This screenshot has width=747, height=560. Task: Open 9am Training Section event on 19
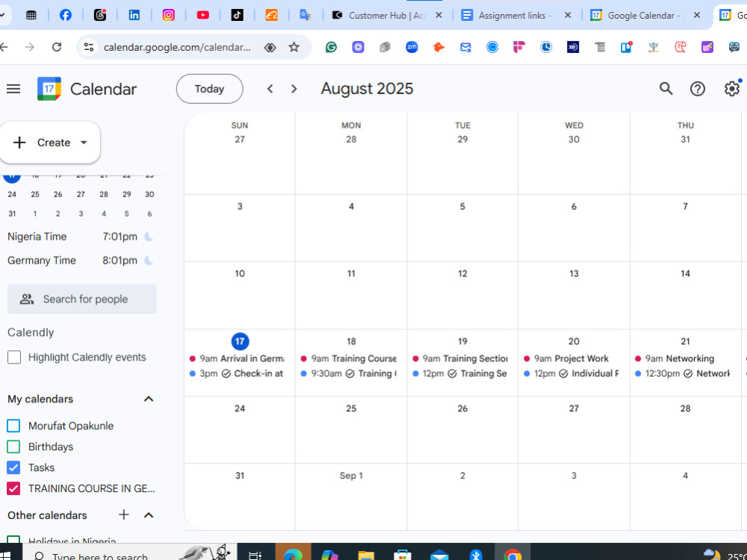tap(460, 358)
